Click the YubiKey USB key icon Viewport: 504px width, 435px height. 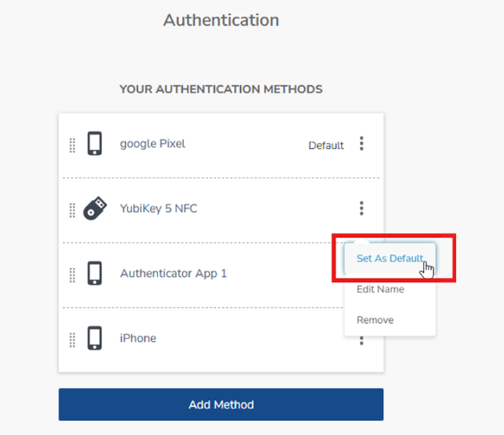point(95,208)
